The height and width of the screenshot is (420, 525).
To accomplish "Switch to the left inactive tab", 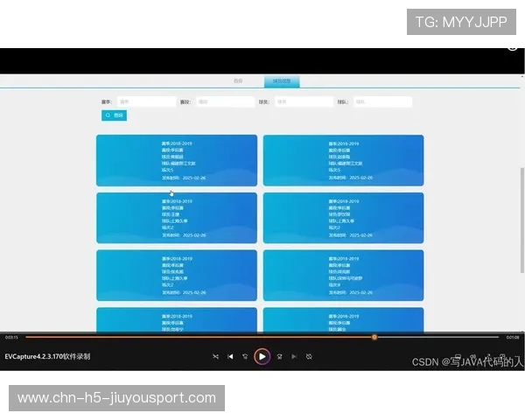I will (x=238, y=81).
